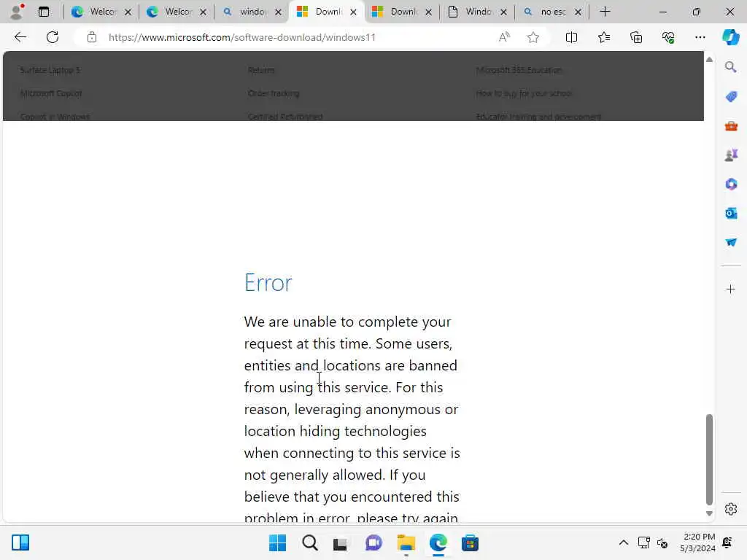Open sidebar settings gear
This screenshot has width=747, height=560.
click(x=731, y=509)
